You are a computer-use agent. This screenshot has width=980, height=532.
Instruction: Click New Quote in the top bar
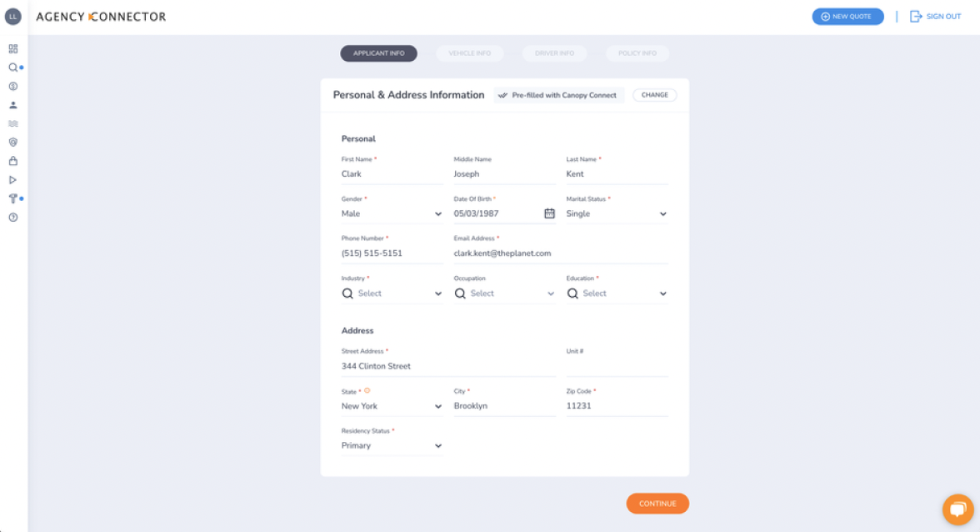847,16
